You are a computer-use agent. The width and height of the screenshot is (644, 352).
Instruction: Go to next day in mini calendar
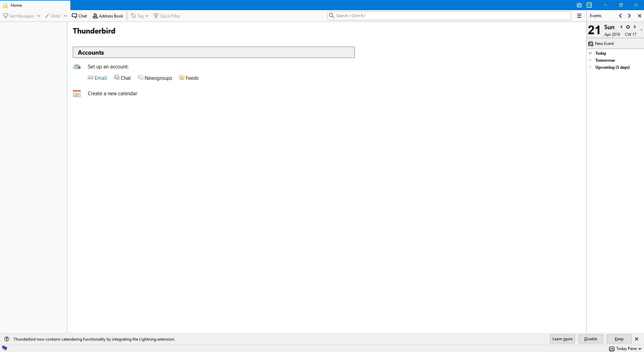pos(635,27)
